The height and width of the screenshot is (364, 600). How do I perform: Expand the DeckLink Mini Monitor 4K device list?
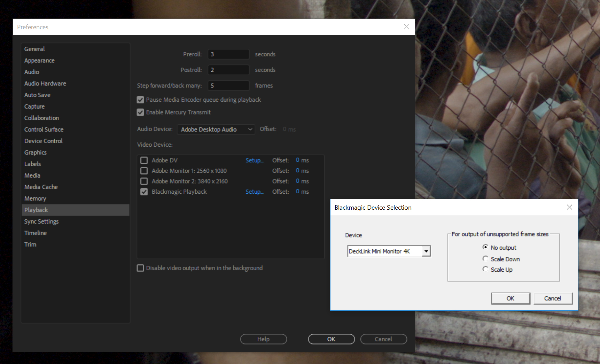click(x=426, y=251)
